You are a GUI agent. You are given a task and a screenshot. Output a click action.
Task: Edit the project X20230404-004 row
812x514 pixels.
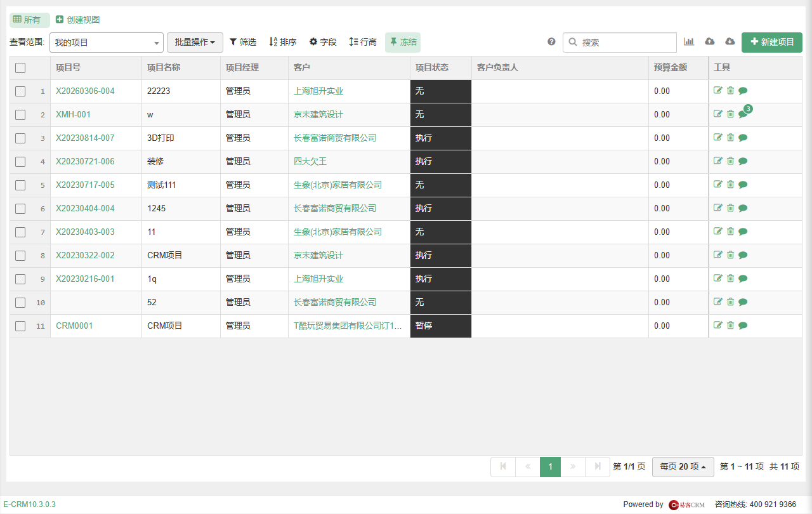tap(718, 208)
